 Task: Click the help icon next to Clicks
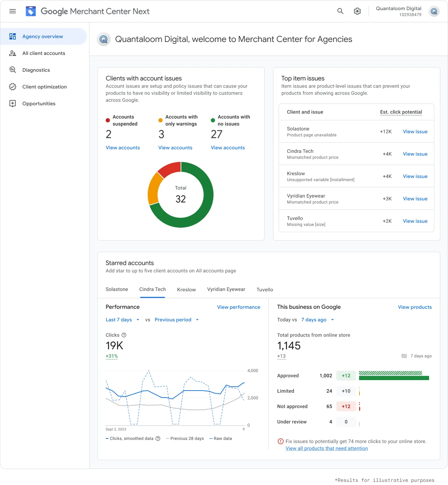[124, 335]
